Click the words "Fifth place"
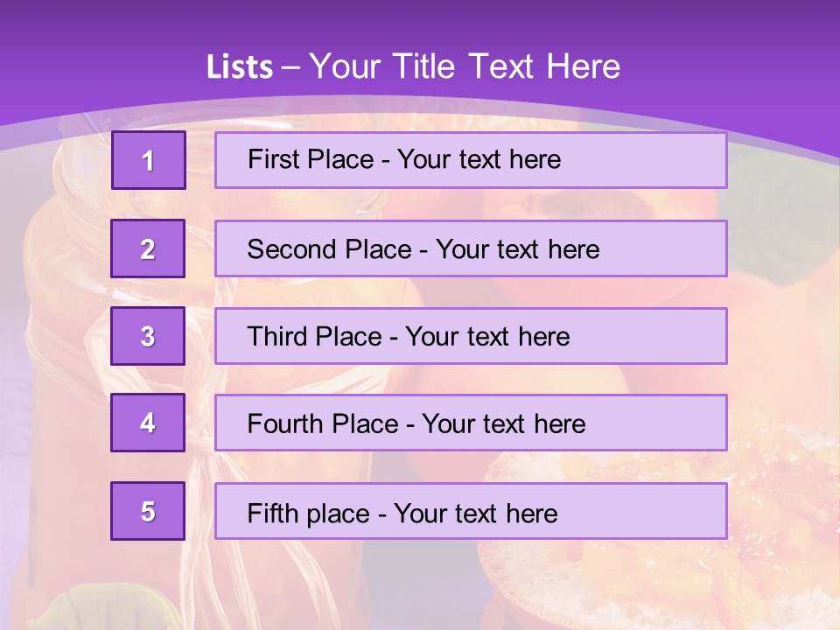Screen dimensions: 840x630 point(309,514)
